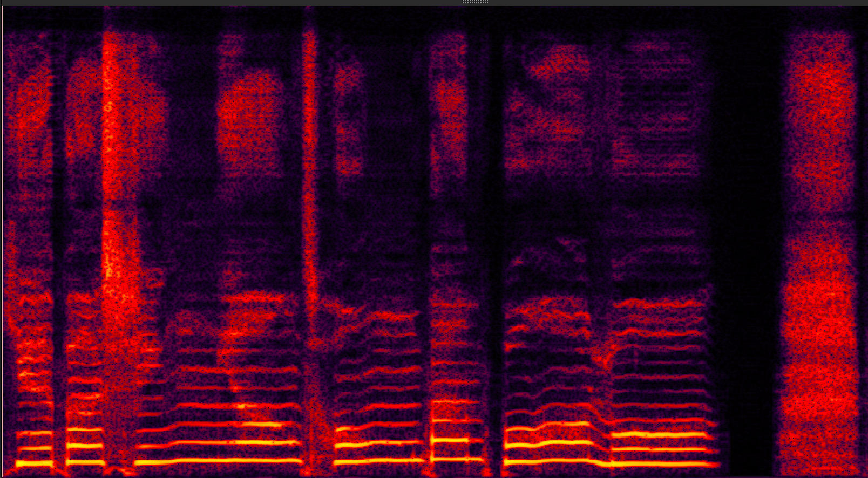Click the final broadband noise burst in spectrogram
Image resolution: width=868 pixels, height=478 pixels.
click(x=819, y=254)
